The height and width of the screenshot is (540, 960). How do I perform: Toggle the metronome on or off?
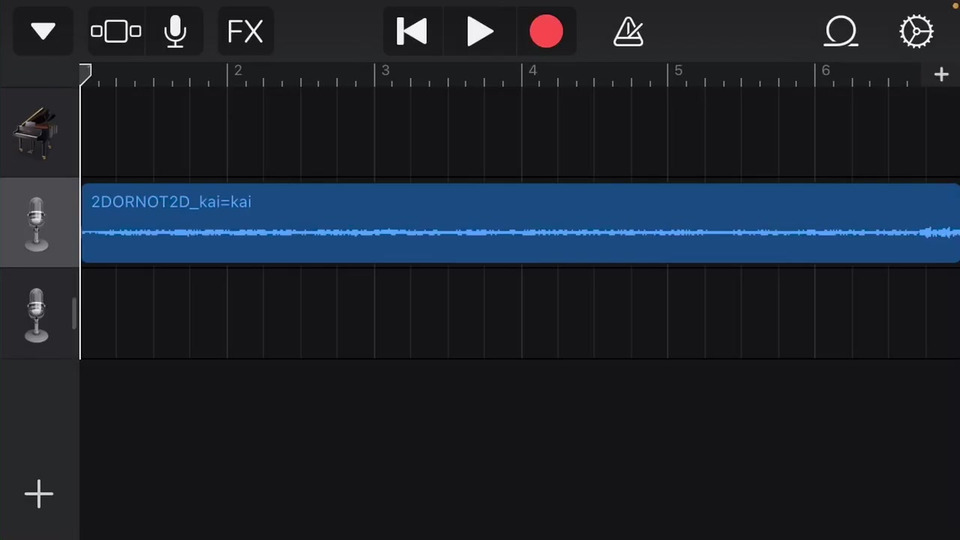(628, 32)
